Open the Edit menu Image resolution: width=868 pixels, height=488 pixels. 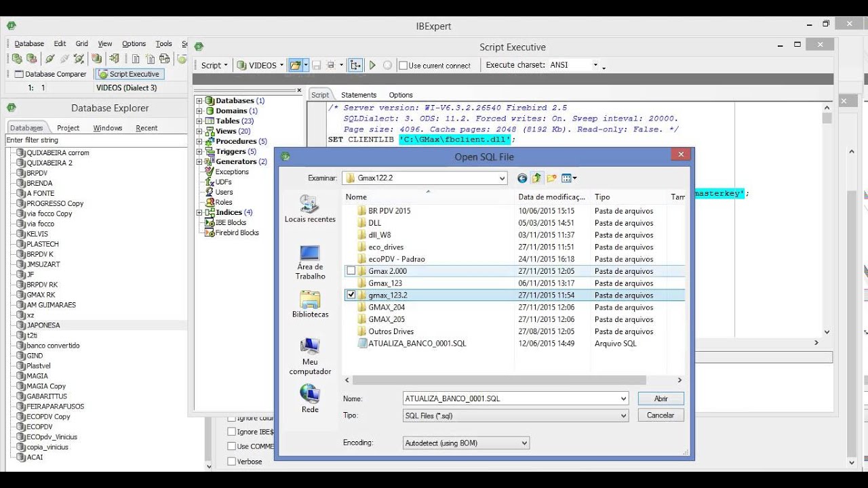pyautogui.click(x=60, y=43)
